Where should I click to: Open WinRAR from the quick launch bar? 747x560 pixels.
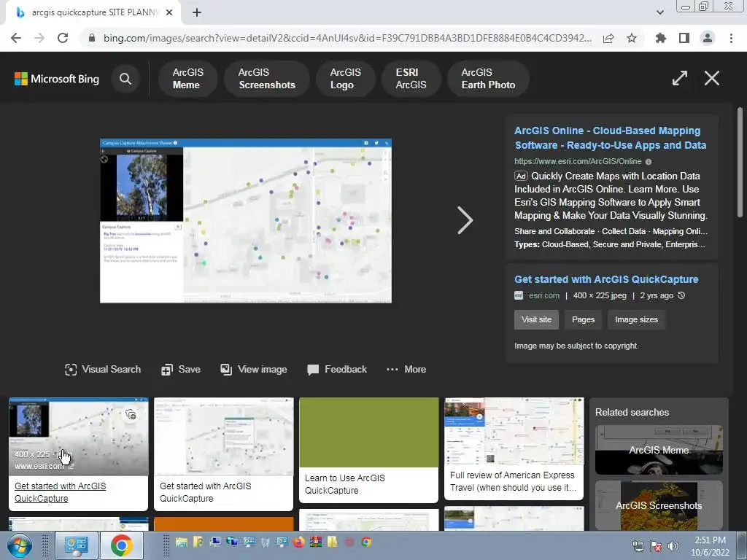click(315, 542)
